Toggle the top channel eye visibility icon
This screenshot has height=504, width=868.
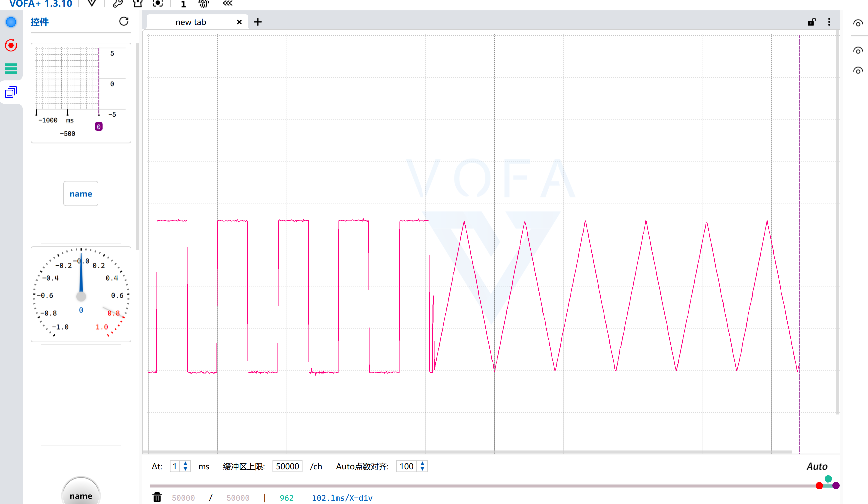pos(858,23)
